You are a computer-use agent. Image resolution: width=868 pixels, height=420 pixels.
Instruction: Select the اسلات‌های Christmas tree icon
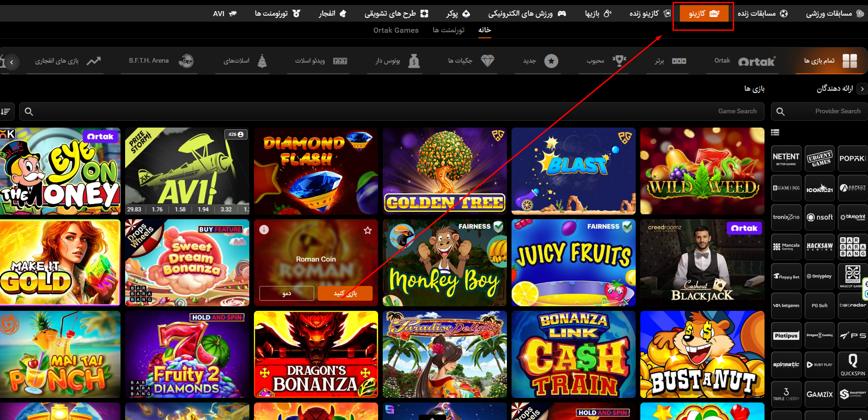coord(262,61)
